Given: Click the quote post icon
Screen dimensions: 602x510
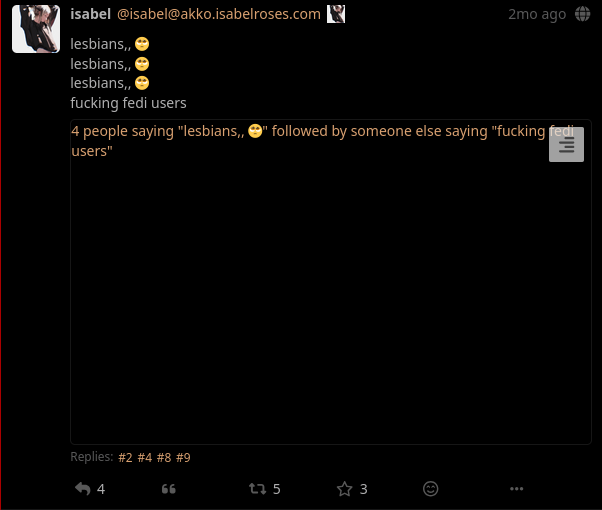Looking at the screenshot, I should [169, 489].
